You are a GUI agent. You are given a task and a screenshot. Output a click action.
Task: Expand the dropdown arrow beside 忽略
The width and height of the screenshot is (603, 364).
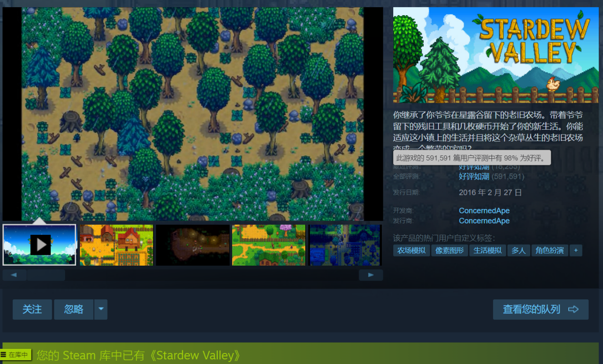[x=101, y=309]
